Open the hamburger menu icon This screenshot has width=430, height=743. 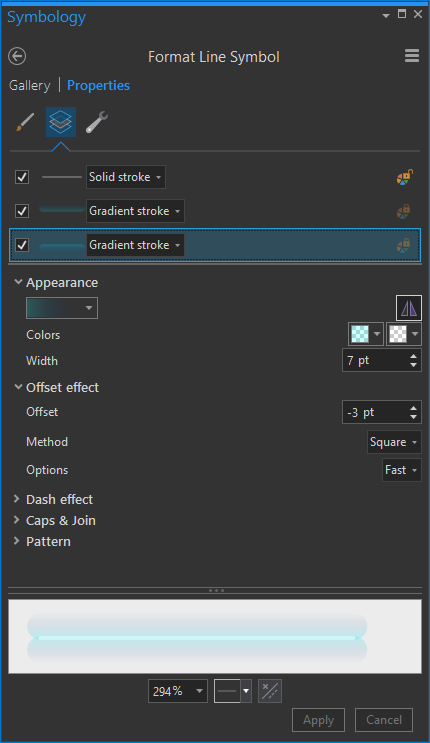click(412, 56)
